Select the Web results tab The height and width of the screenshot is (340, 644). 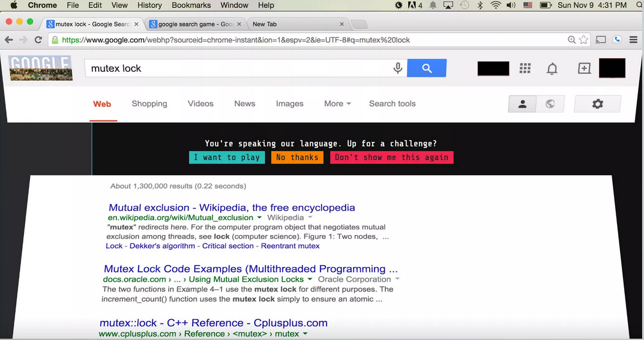[x=102, y=104]
